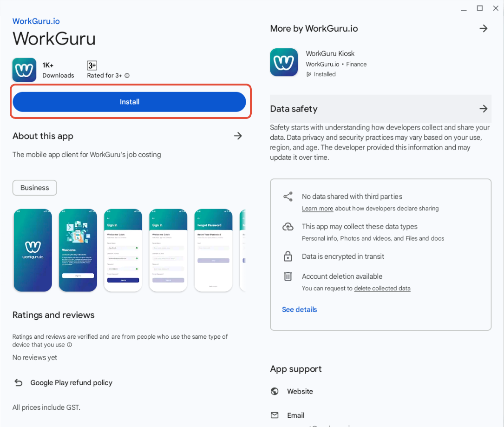This screenshot has width=504, height=427.
Task: Click the 1K+ Downloads text
Action: (58, 70)
